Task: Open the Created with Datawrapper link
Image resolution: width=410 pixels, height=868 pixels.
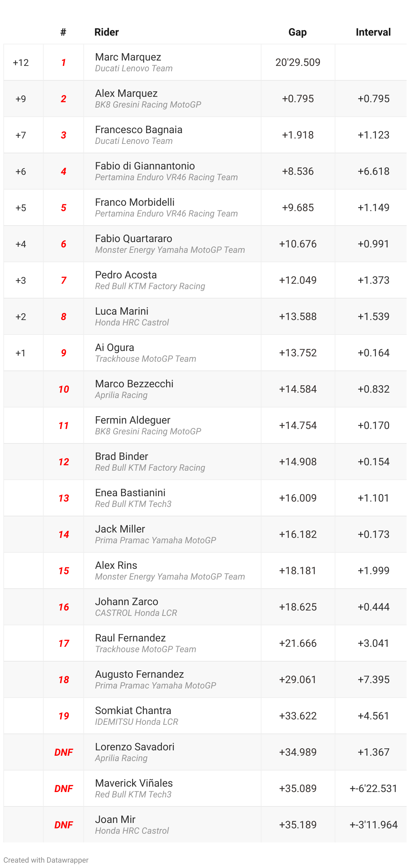Action: coord(46,860)
